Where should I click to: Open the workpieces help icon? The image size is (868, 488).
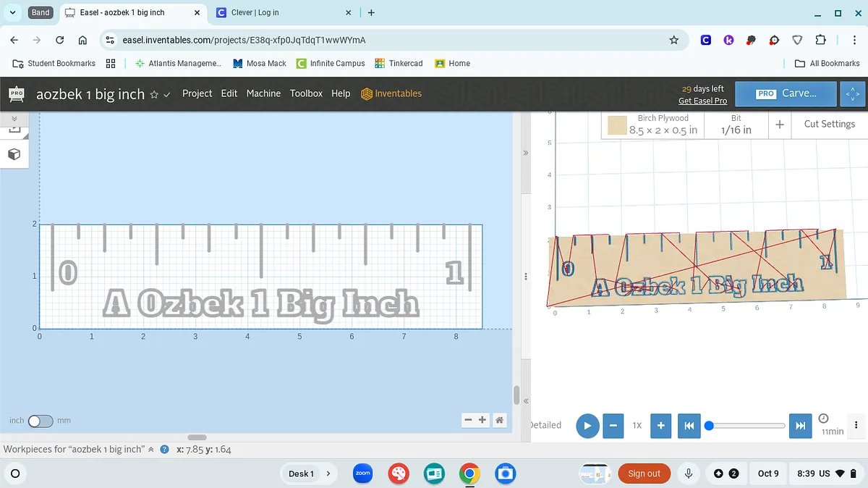pyautogui.click(x=164, y=450)
